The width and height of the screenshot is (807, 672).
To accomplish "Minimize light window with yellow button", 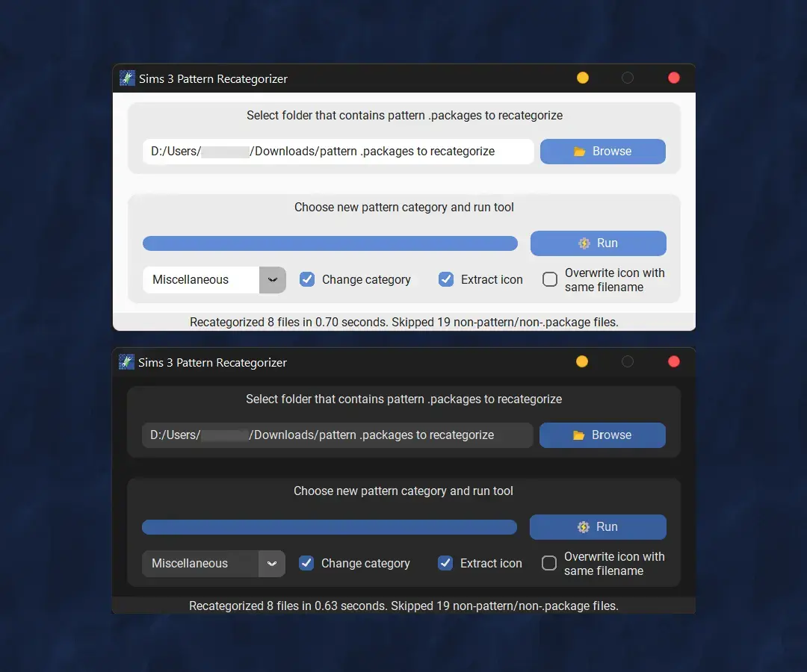I will (583, 78).
